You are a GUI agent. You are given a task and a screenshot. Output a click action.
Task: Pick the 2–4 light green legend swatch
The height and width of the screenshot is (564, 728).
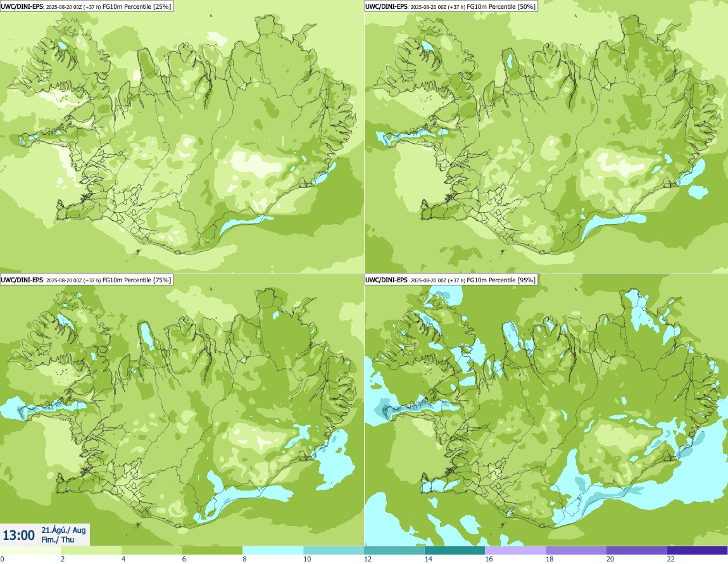[x=91, y=551]
